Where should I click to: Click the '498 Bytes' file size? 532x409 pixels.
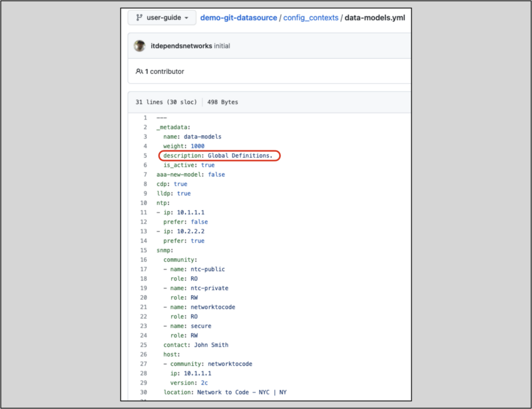point(222,102)
